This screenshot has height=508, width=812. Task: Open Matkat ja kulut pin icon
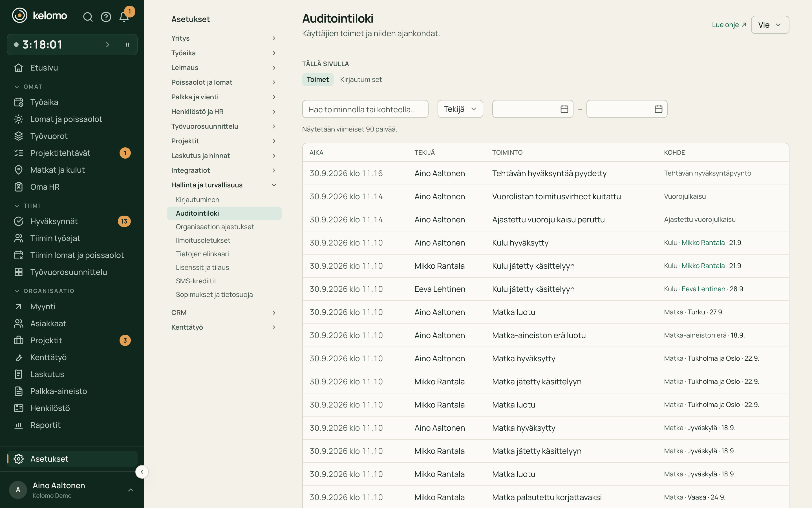(x=19, y=170)
